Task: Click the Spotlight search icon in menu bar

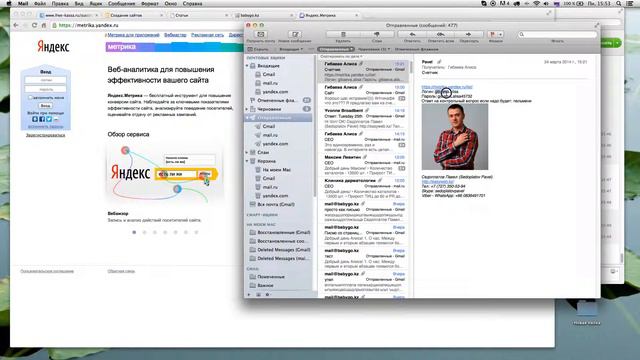Action: pos(619,3)
